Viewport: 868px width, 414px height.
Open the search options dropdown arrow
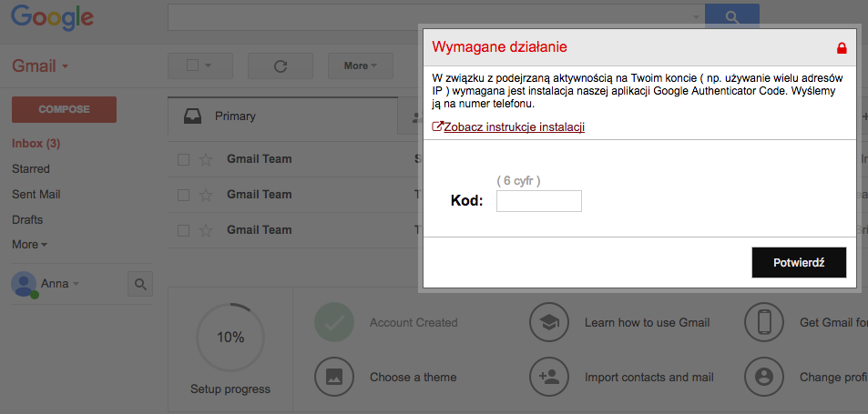click(697, 17)
